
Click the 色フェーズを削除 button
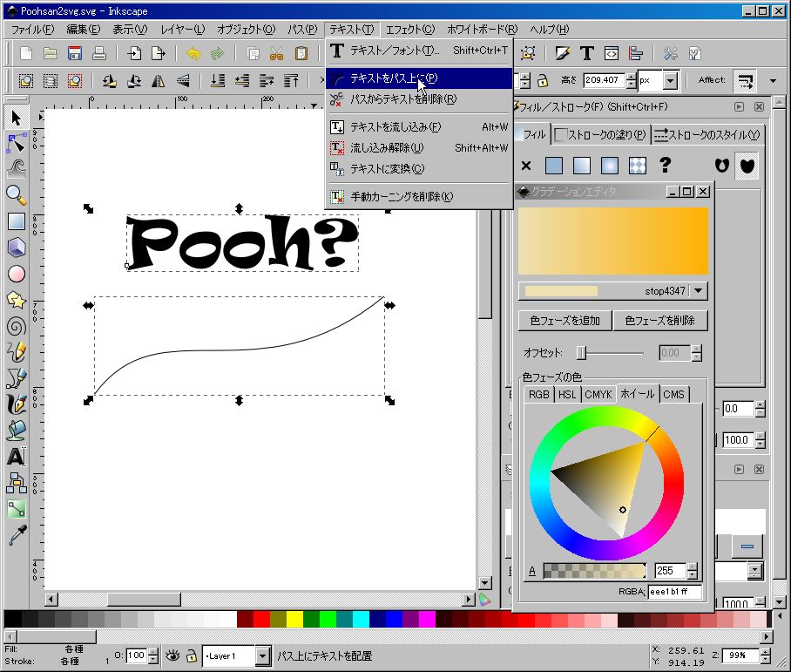click(x=659, y=320)
